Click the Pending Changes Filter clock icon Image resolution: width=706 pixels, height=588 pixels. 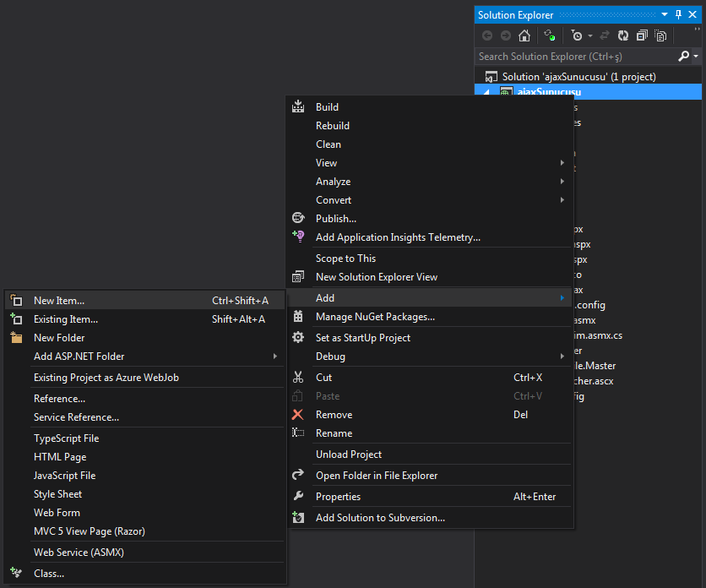[577, 35]
